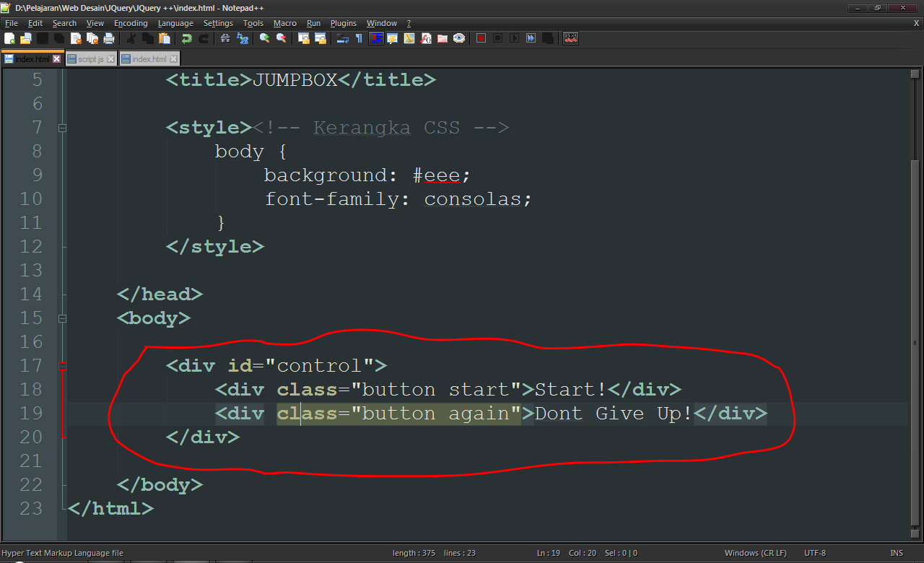Show all characters with the paragraph icon
Viewport: 924px width, 563px height.
click(x=359, y=38)
